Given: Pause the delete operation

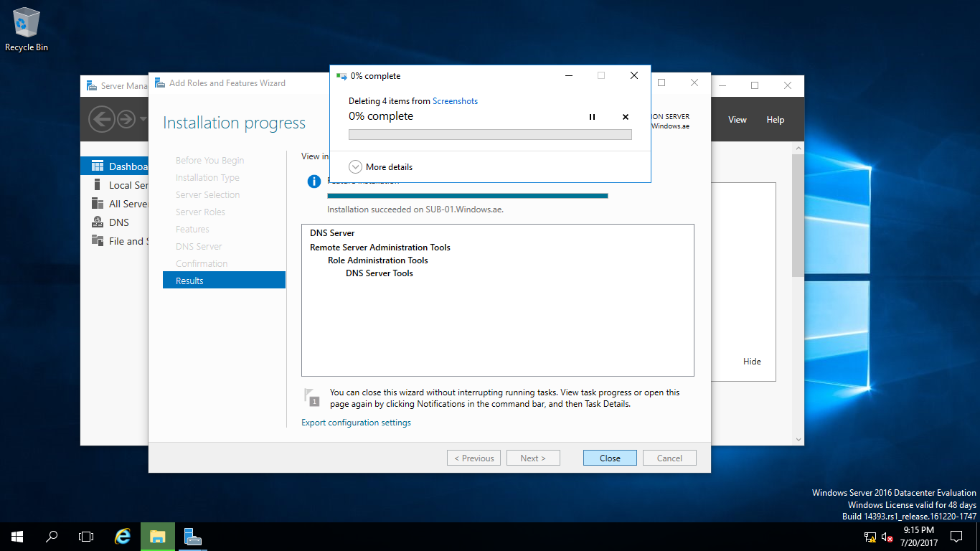Looking at the screenshot, I should [592, 117].
